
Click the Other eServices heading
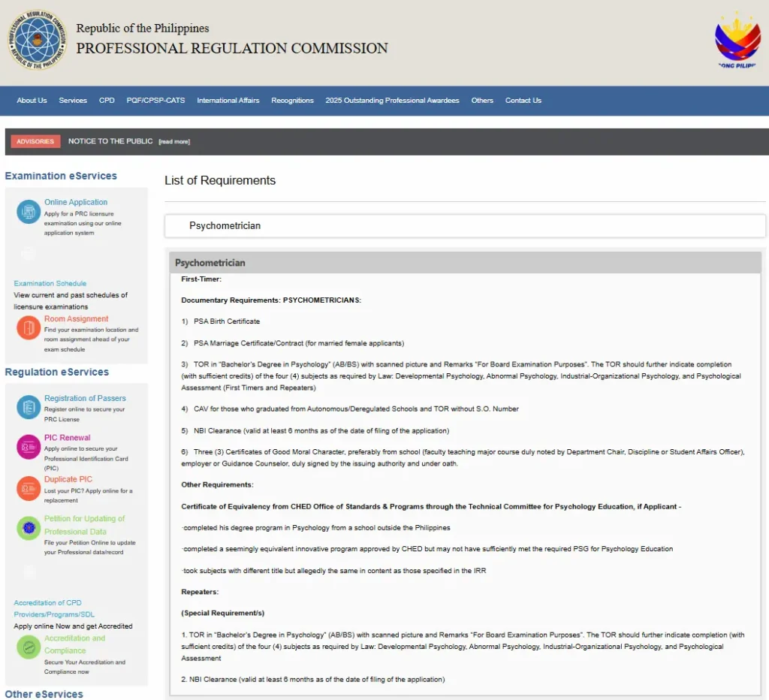(44, 694)
